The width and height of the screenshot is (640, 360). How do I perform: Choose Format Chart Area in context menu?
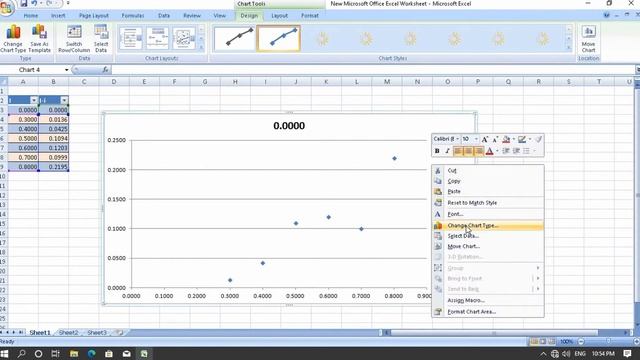click(x=488, y=312)
